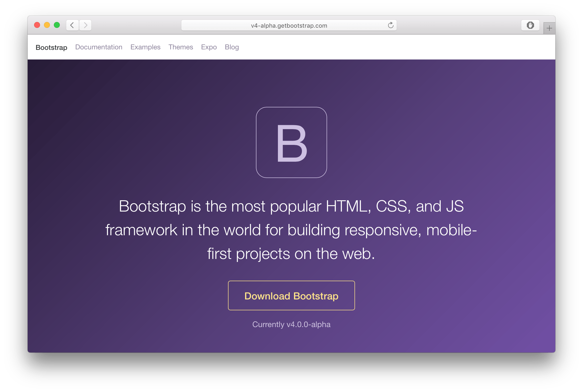Open the Documentation nav item

point(99,47)
